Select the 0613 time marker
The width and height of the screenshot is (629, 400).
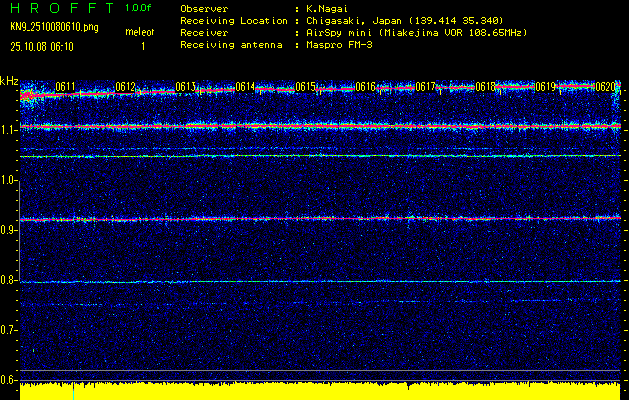coord(185,87)
